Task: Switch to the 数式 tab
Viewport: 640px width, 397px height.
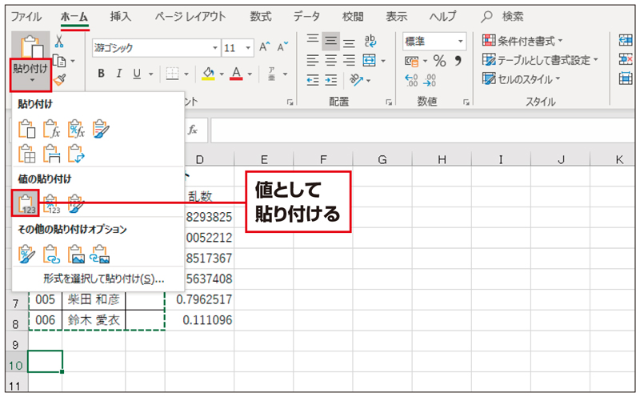Action: pos(260,16)
